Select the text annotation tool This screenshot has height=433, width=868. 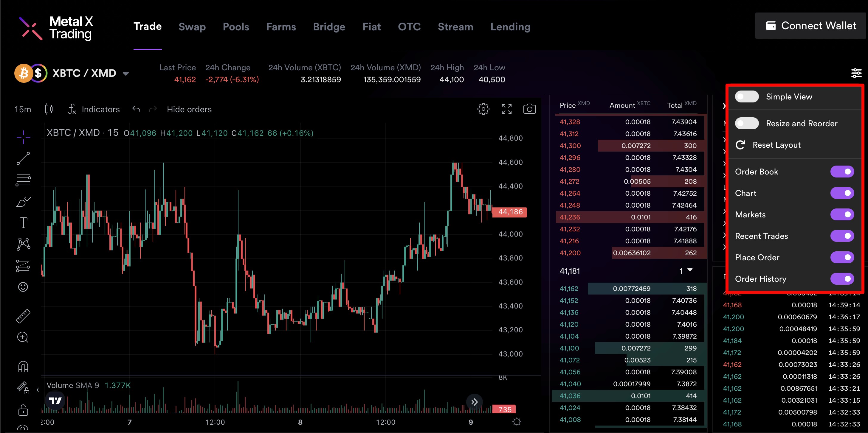(x=23, y=222)
